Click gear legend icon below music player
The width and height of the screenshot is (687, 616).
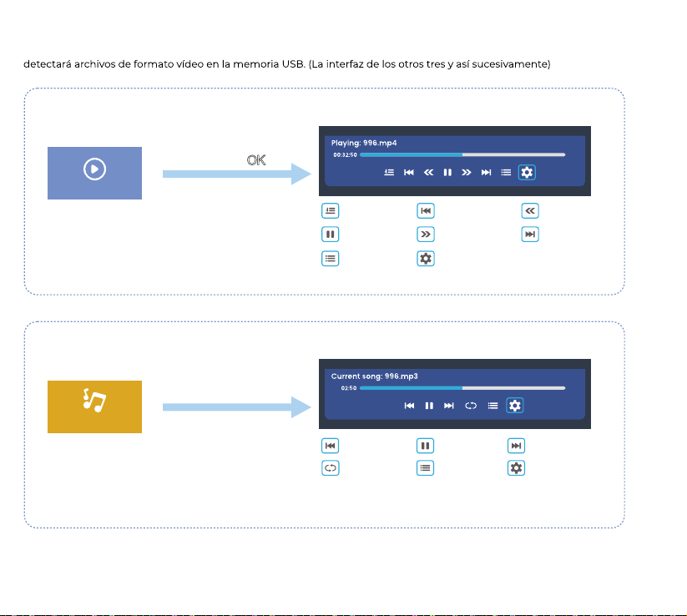coord(516,468)
